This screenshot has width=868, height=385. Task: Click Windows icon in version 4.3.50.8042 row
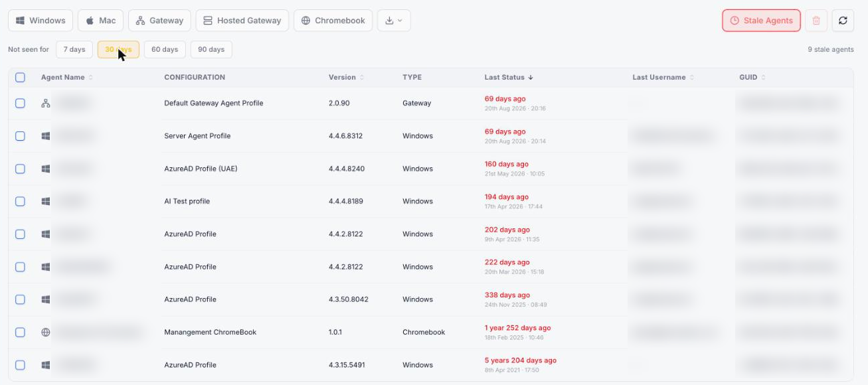(46, 299)
